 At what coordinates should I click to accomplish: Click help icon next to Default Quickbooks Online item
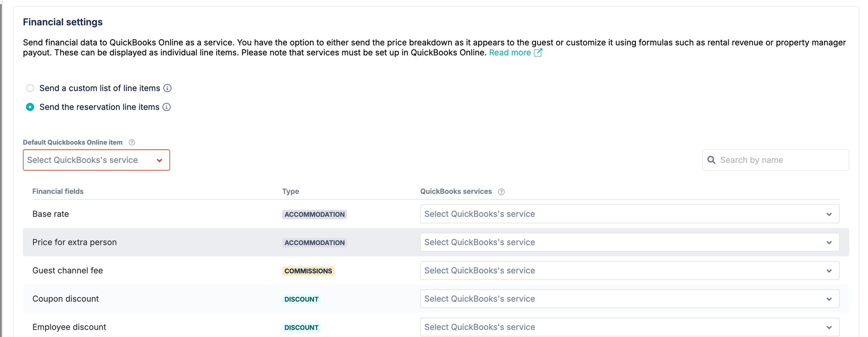point(132,142)
